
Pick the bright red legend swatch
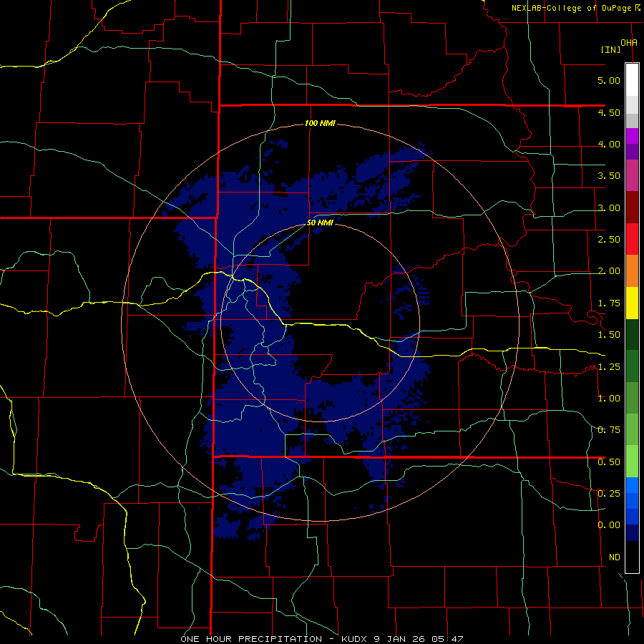[632, 239]
